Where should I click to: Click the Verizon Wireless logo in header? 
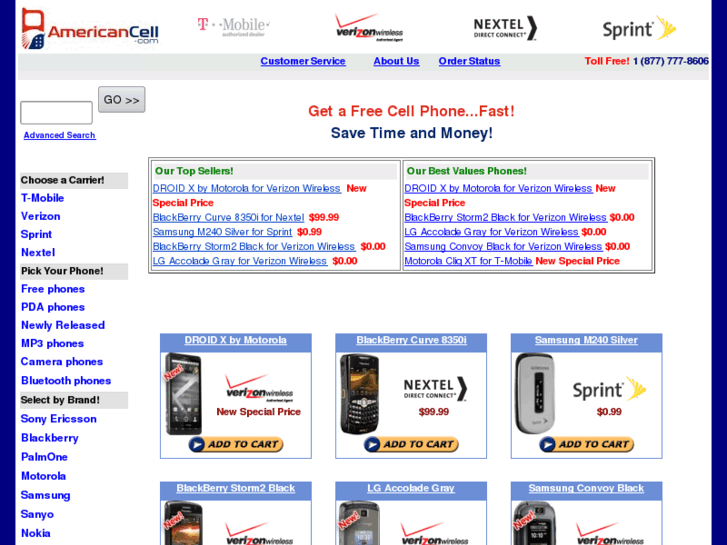[369, 28]
